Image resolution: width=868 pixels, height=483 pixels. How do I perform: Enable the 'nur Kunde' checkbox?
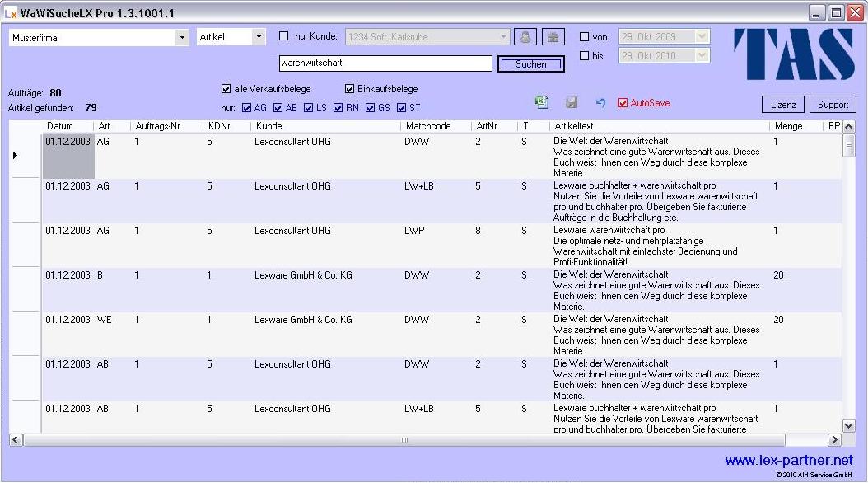pyautogui.click(x=283, y=36)
